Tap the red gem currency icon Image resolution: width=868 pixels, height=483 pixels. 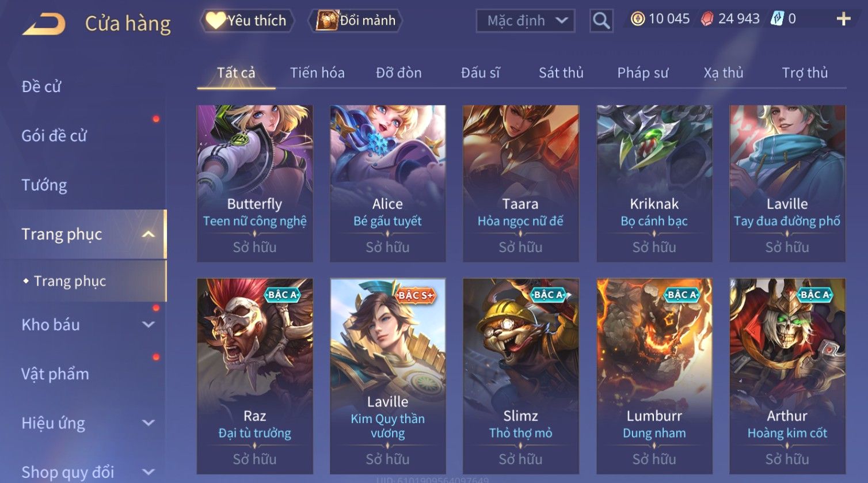707,20
